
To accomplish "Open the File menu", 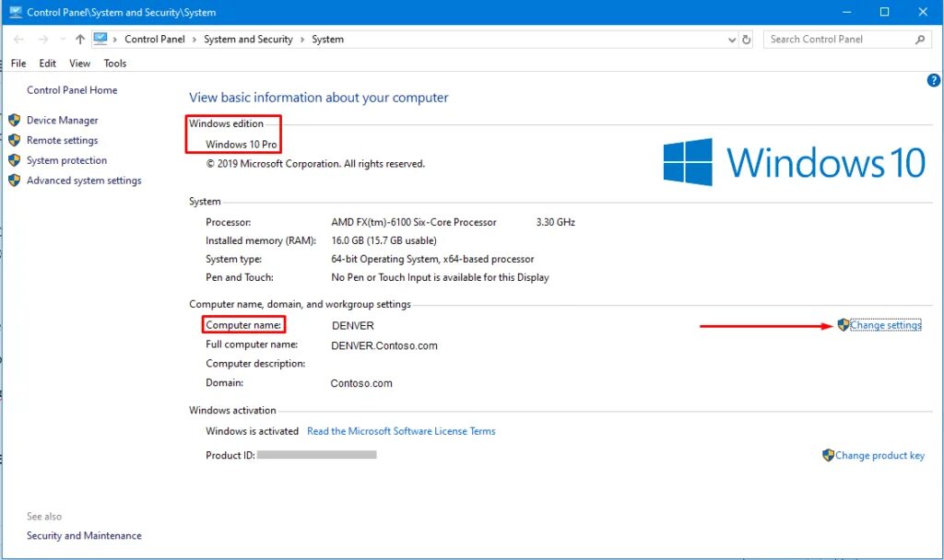I will pos(18,63).
